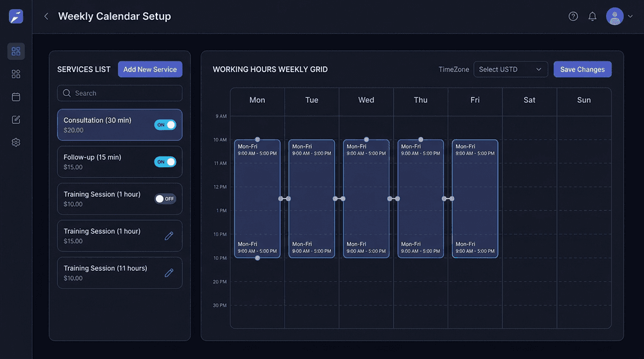The width and height of the screenshot is (644, 359).
Task: Click Monday block top resize handle
Action: click(258, 140)
